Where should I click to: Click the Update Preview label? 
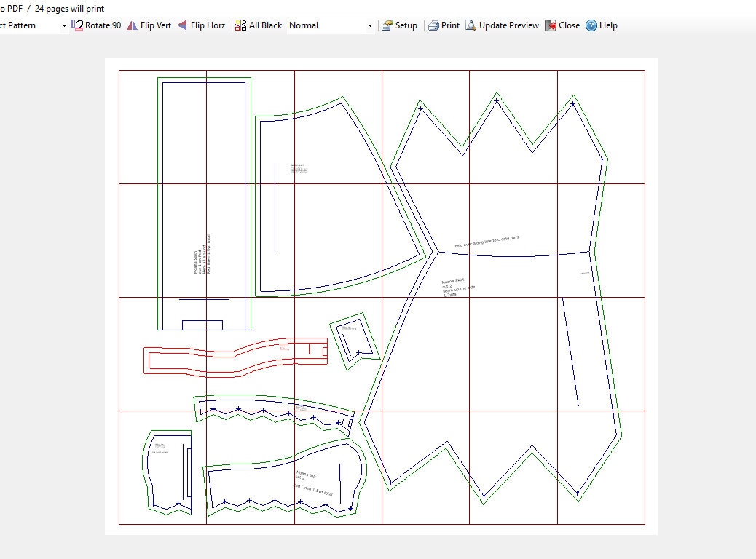point(508,25)
